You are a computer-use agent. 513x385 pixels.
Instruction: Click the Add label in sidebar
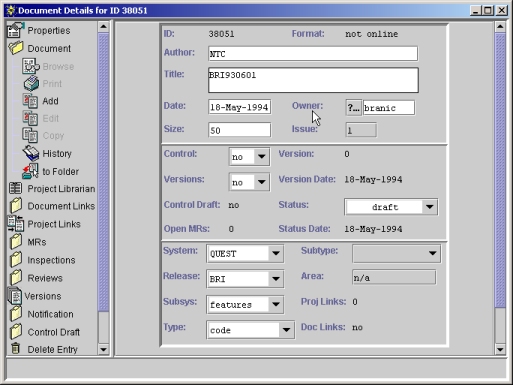tap(50, 101)
